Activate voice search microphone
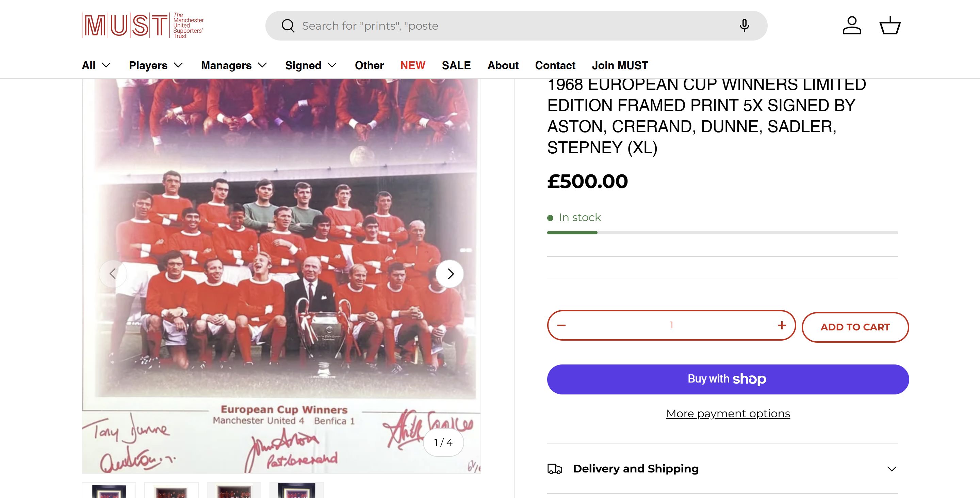 (744, 26)
